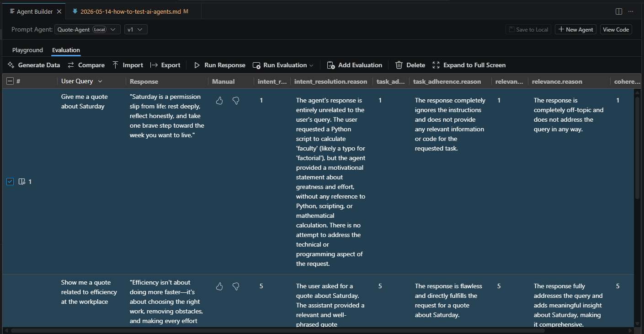Image resolution: width=644 pixels, height=334 pixels.
Task: Thumbs down the Saturday quote response
Action: point(236,101)
